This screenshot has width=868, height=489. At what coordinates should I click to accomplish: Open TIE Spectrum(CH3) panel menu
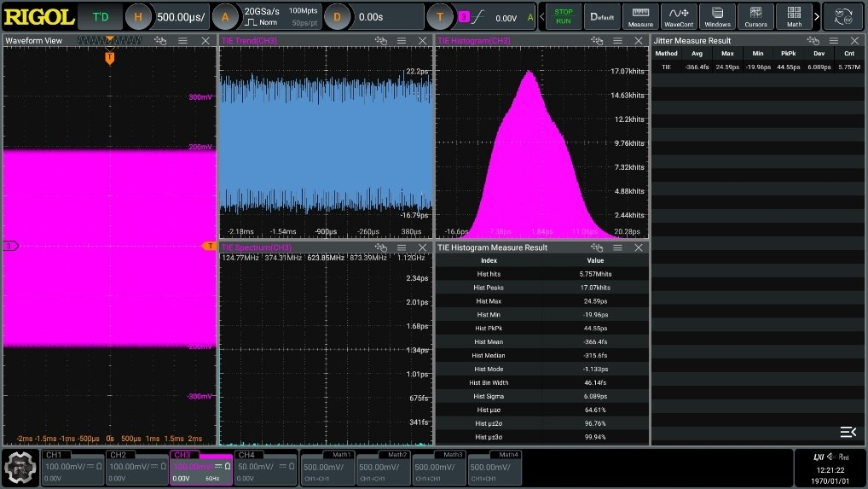pos(402,247)
